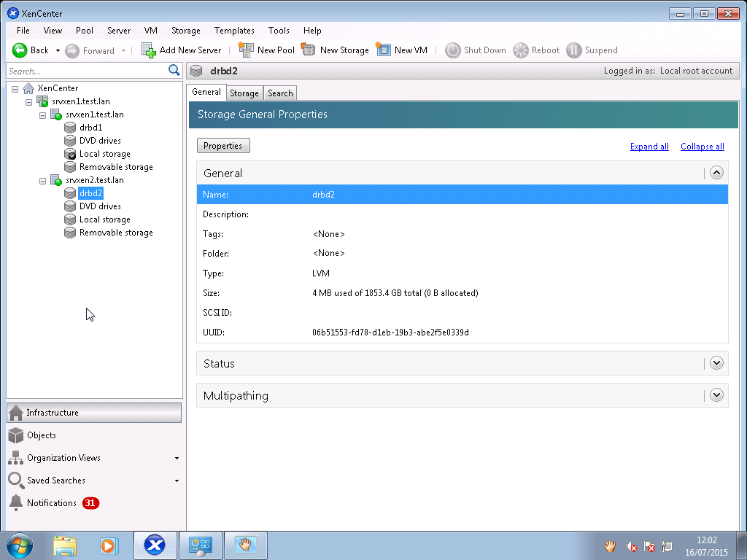Click the Shut Down power icon

[x=452, y=50]
